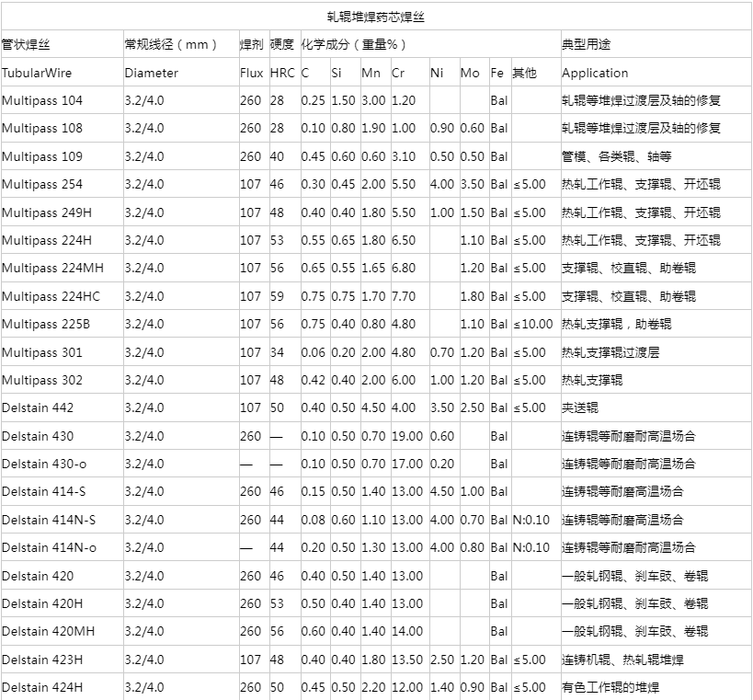Click the Multipass 301 product name
This screenshot has width=753, height=700.
(x=41, y=352)
